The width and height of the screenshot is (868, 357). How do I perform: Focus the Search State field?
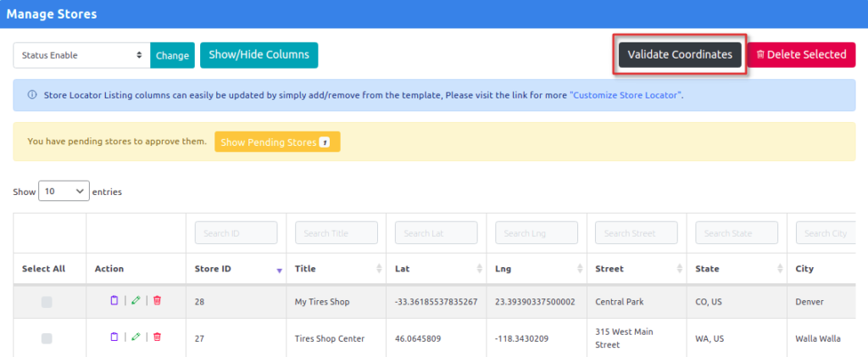737,233
